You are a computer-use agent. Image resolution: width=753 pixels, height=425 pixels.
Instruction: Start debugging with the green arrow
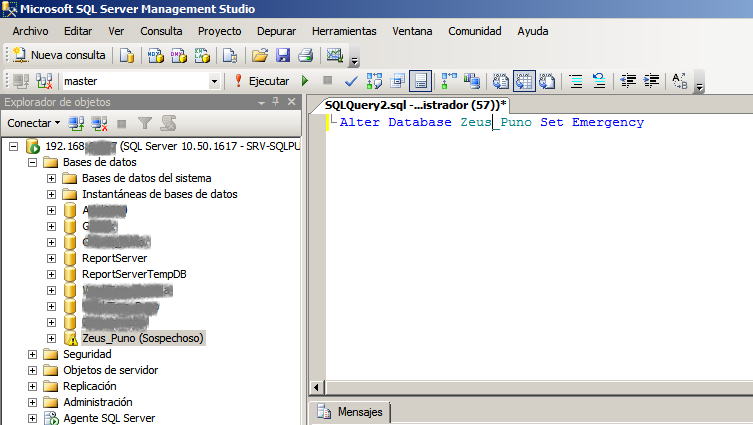tap(305, 81)
